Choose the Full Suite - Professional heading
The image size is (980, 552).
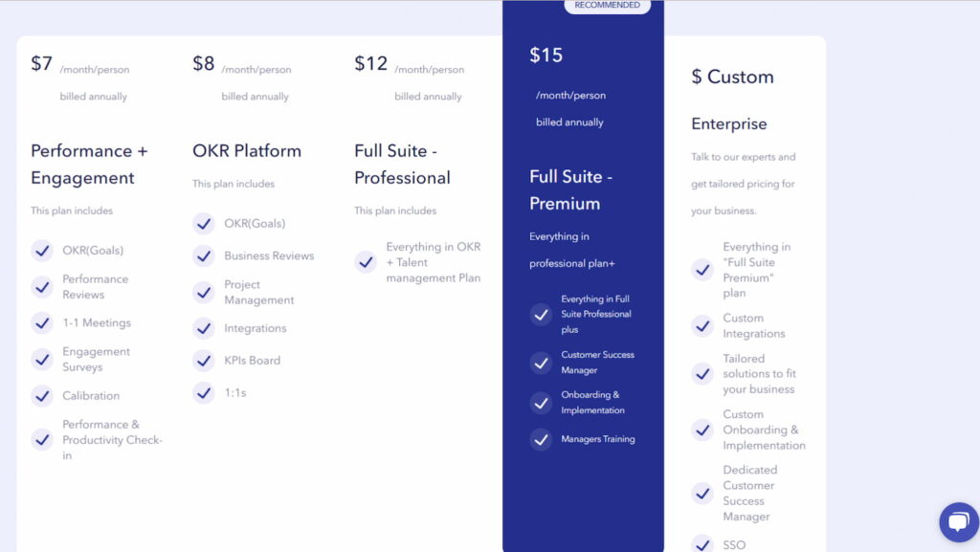pos(402,165)
